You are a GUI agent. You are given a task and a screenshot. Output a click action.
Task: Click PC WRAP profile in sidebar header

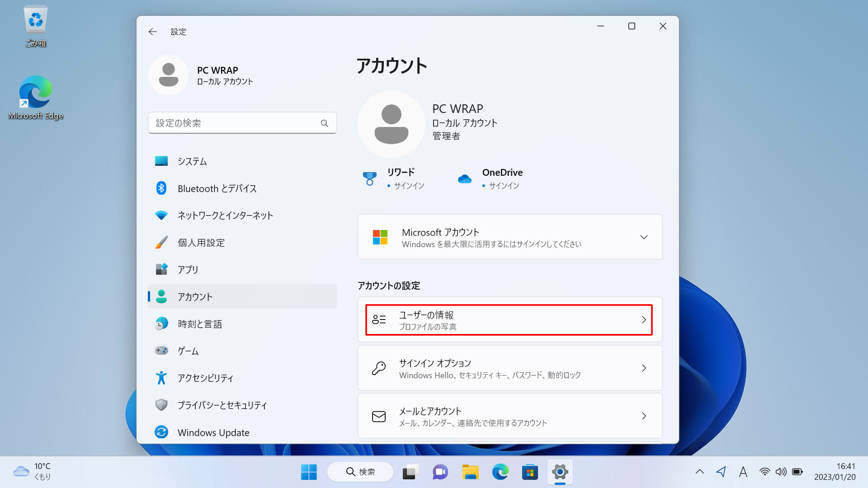pyautogui.click(x=202, y=75)
